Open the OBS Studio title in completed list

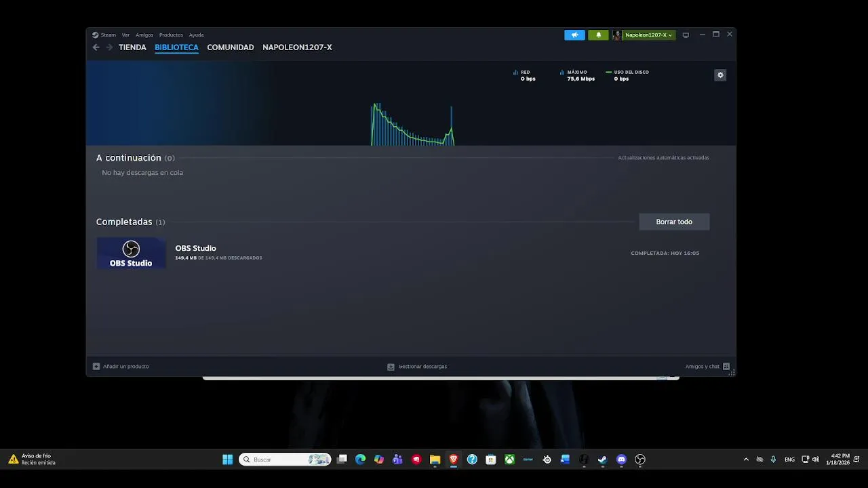pos(195,248)
